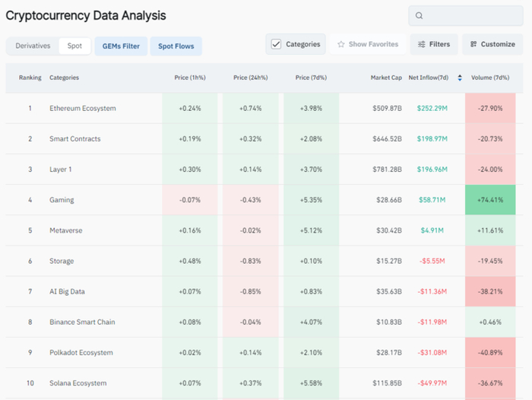
Task: Open the Filters panel
Action: click(434, 44)
